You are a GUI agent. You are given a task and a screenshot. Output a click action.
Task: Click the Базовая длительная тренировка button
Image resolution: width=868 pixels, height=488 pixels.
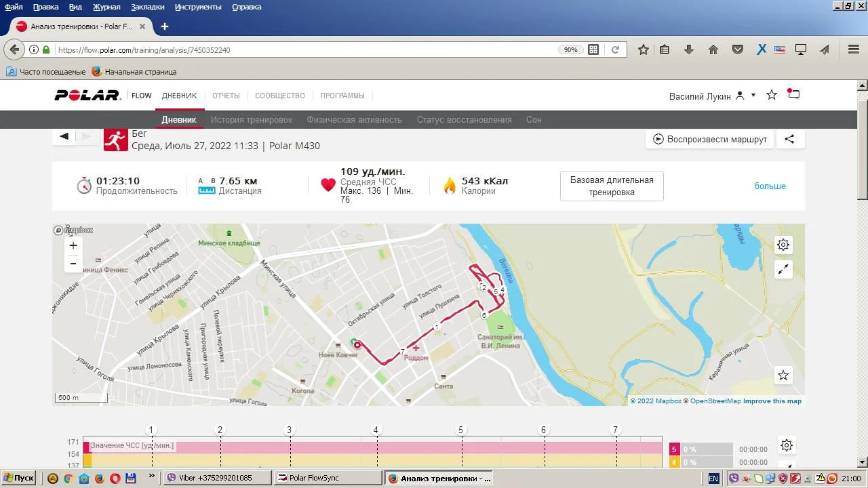click(612, 186)
